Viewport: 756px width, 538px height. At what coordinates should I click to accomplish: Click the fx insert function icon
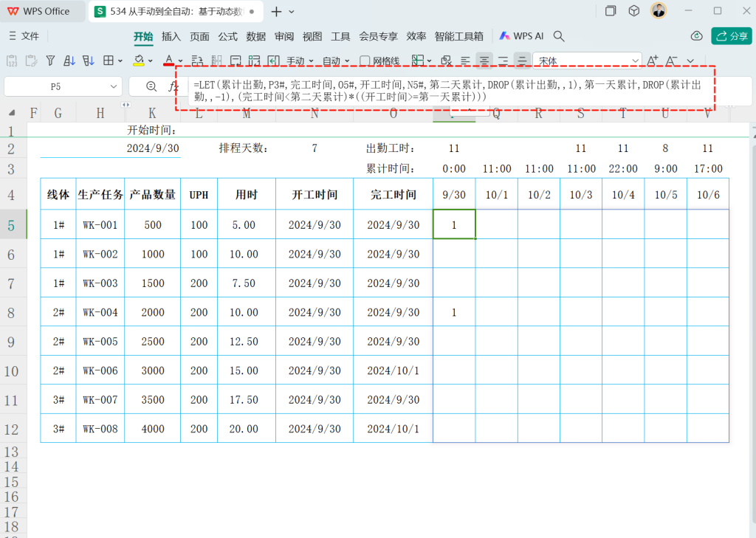(x=173, y=86)
